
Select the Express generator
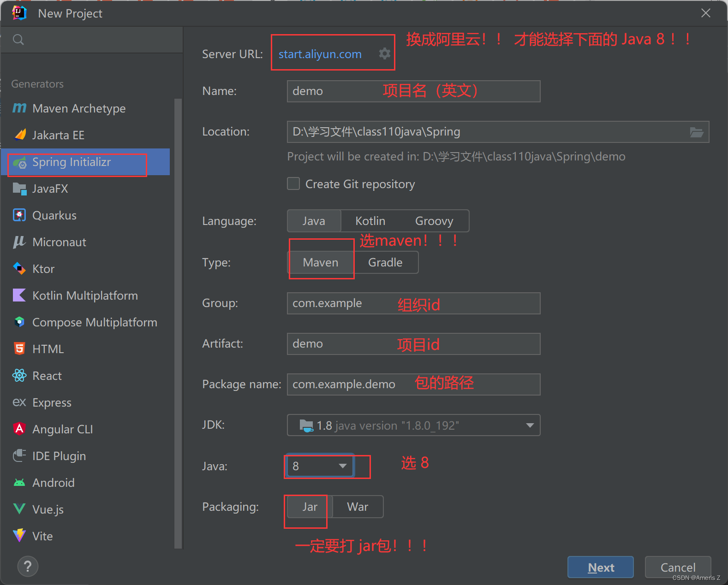[x=85, y=402]
